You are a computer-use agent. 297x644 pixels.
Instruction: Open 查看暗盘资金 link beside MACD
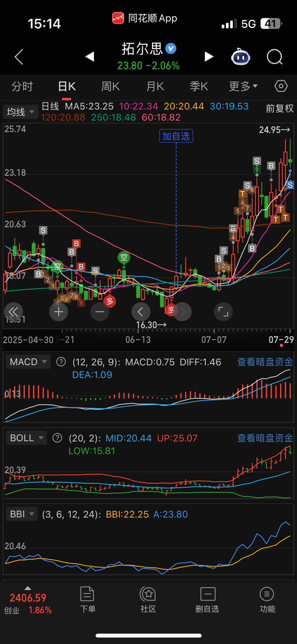(x=265, y=362)
